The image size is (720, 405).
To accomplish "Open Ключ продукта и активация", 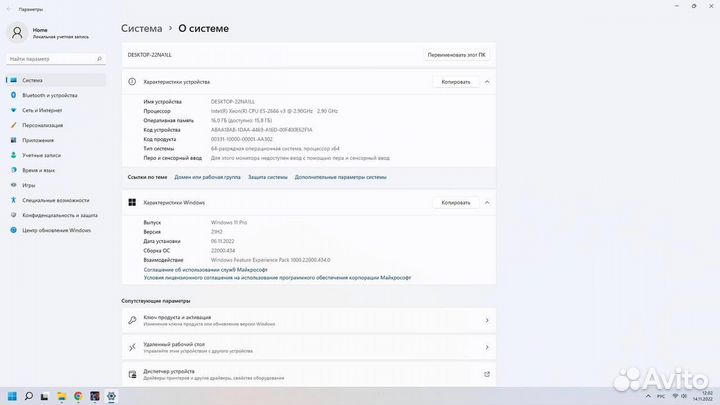I will click(309, 321).
